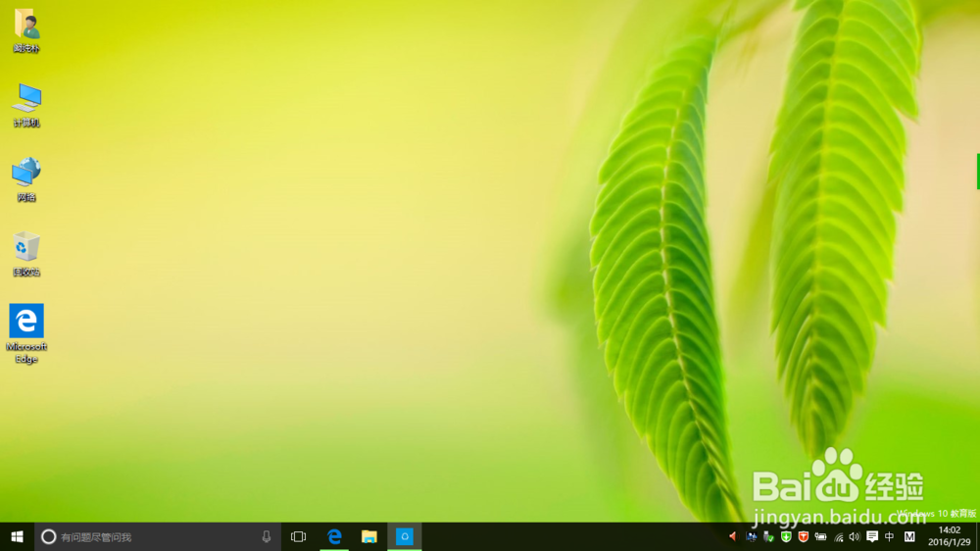Open the clock showing 14:02
Screen dimensions: 980x551
tap(949, 536)
